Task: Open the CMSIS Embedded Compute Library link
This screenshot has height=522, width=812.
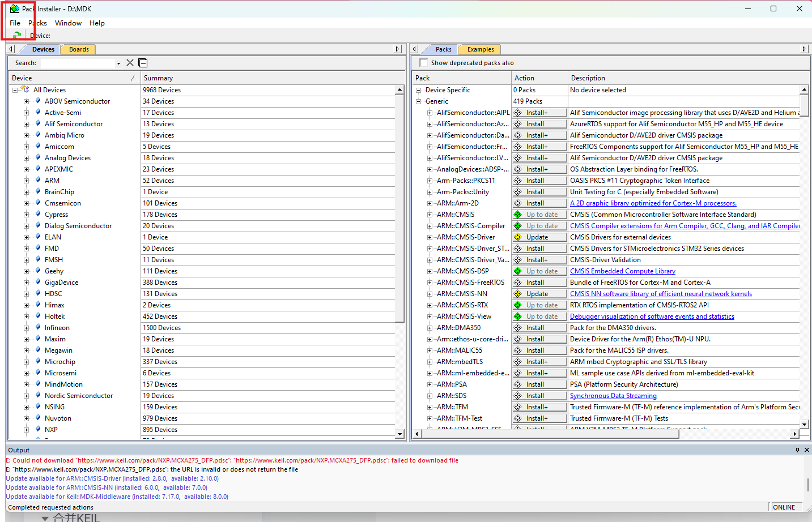Action: 623,271
